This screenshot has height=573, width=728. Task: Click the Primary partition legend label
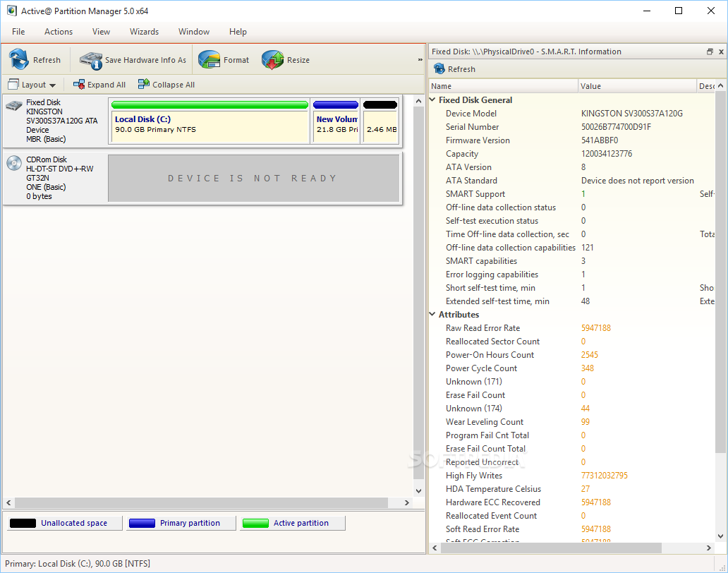pos(190,523)
